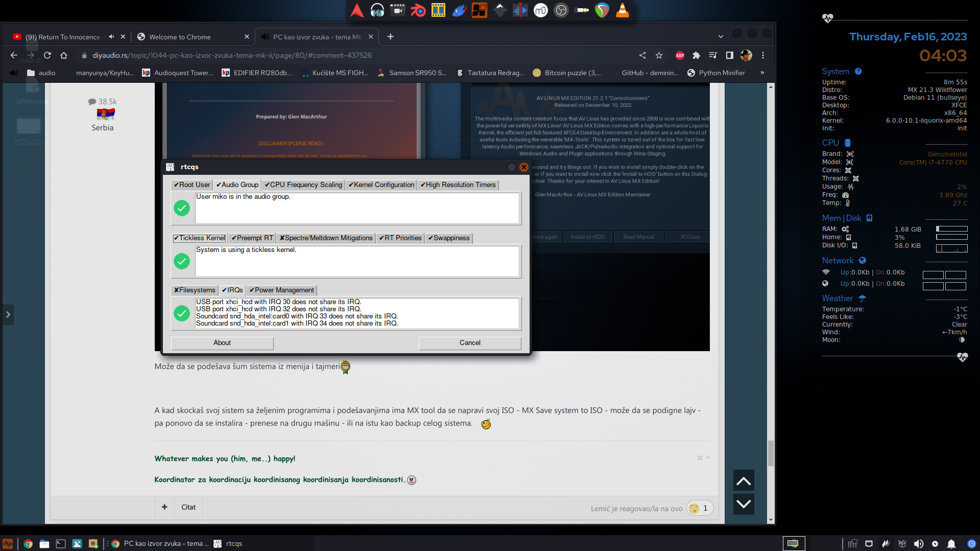Image resolution: width=980 pixels, height=551 pixels.
Task: Click the Cancel button in rtcqs
Action: click(x=470, y=343)
